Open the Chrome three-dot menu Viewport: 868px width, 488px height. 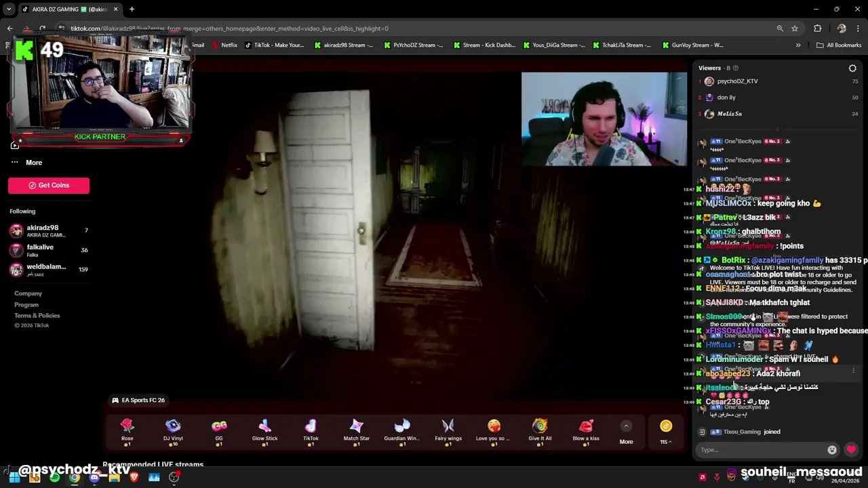[x=859, y=28]
